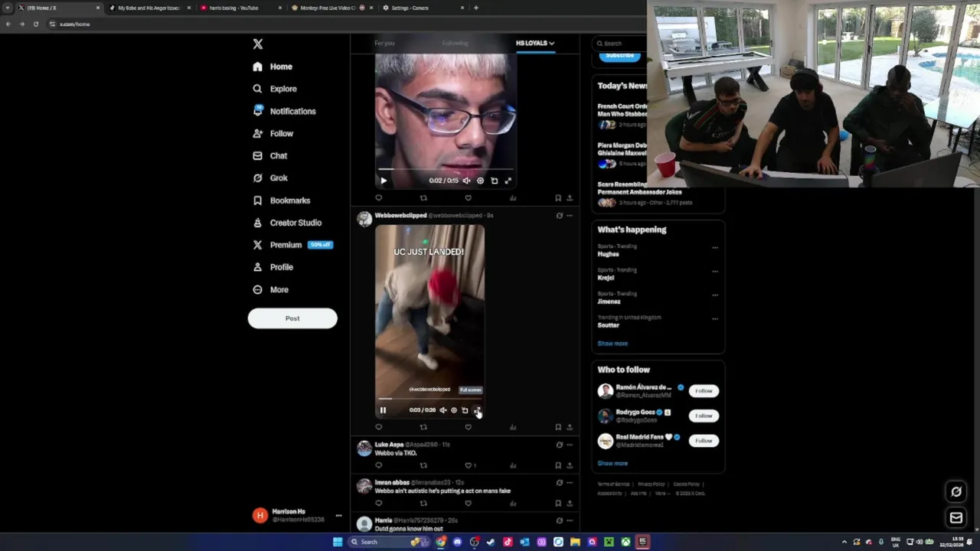This screenshot has width=980, height=551.
Task: Open Webbowebclipped profile avatar
Action: click(364, 220)
